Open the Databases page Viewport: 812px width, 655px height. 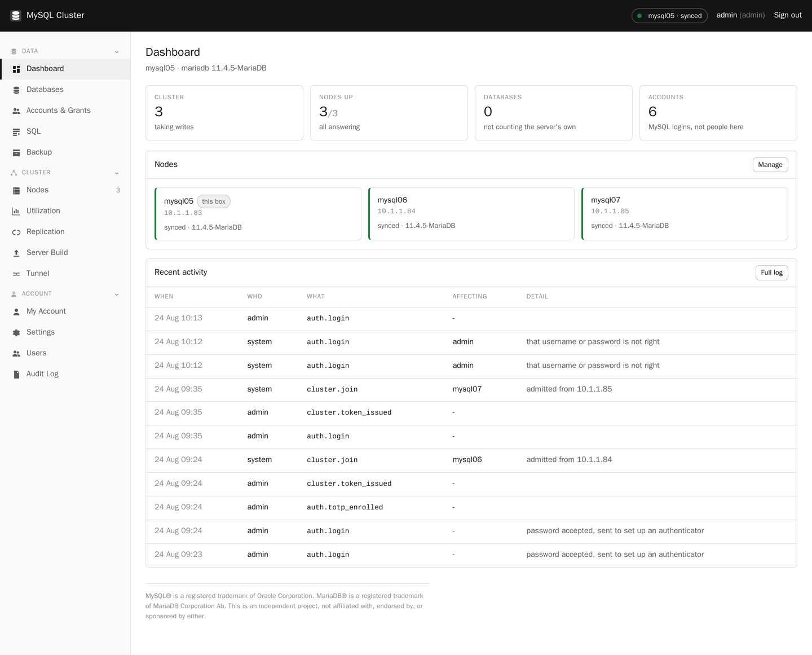pyautogui.click(x=65, y=90)
